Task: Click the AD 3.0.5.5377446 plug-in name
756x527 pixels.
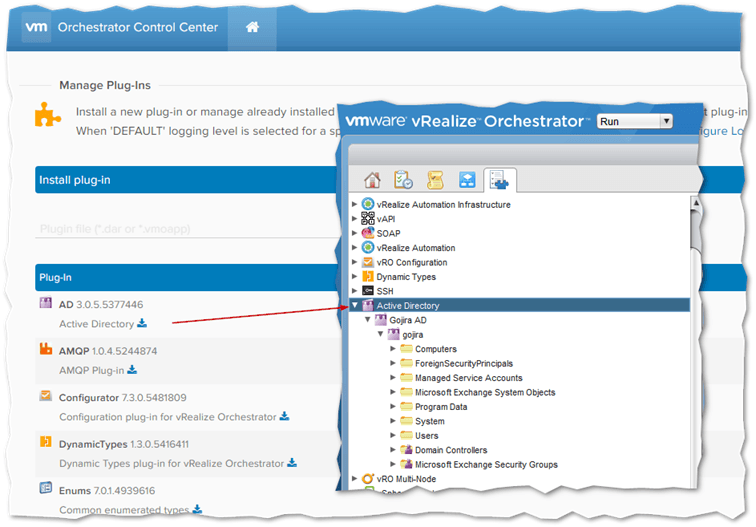Action: (101, 304)
